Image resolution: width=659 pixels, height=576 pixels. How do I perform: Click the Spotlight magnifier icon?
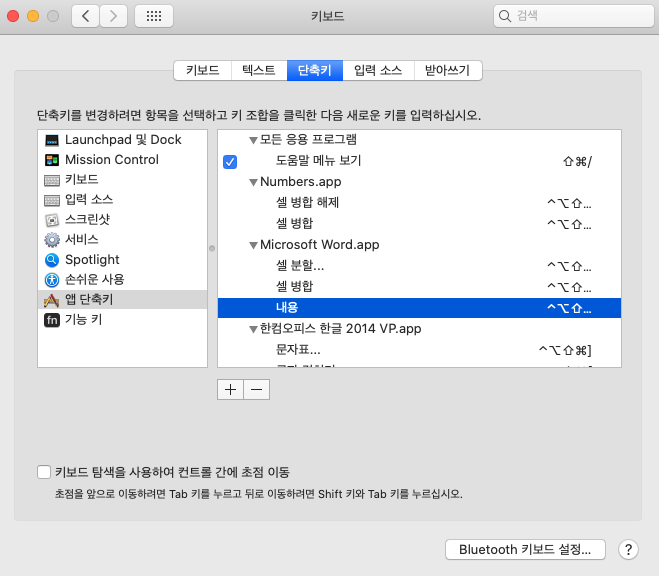tap(52, 260)
